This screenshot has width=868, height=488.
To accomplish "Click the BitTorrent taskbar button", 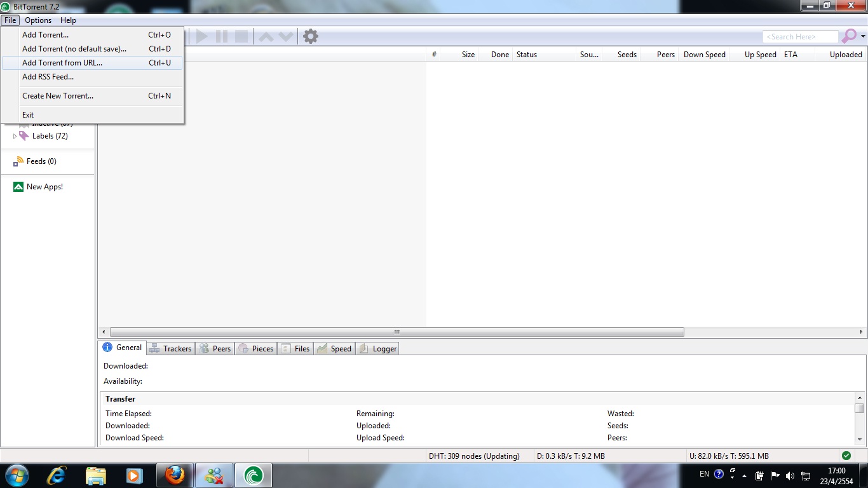I will coord(254,475).
